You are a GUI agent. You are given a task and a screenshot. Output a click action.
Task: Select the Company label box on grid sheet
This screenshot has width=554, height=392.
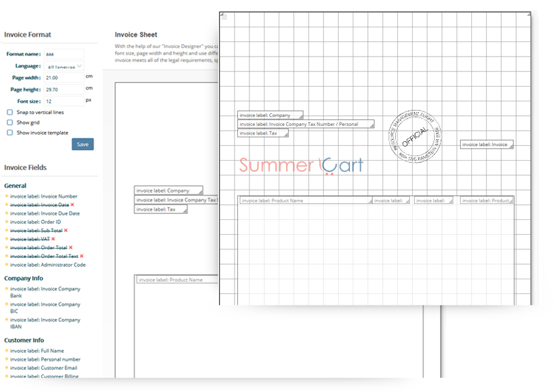pyautogui.click(x=270, y=115)
